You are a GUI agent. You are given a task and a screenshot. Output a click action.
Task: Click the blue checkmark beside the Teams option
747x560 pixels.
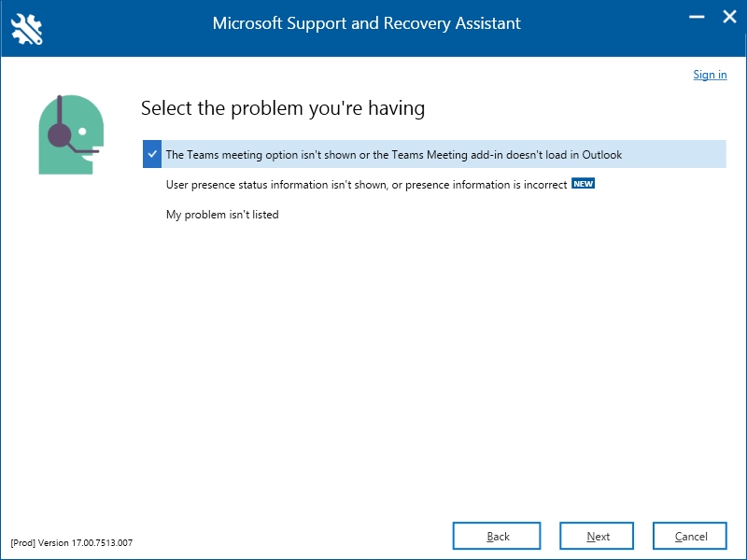click(152, 154)
